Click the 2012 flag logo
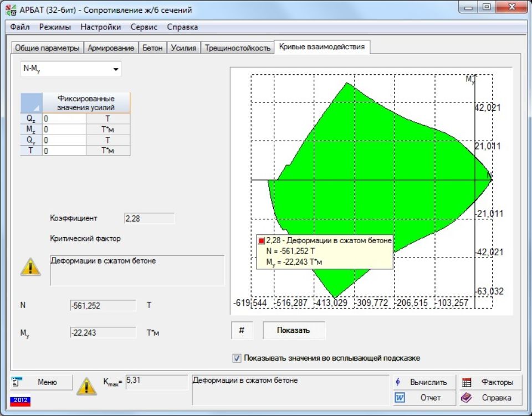This screenshot has height=416, width=532. [x=20, y=400]
